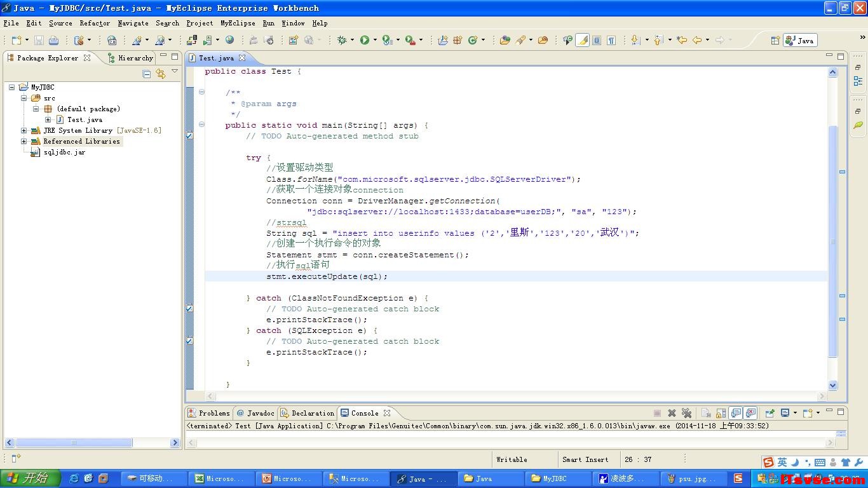Viewport: 868px width, 488px height.
Task: Switch to the Problems tab
Action: [x=208, y=413]
